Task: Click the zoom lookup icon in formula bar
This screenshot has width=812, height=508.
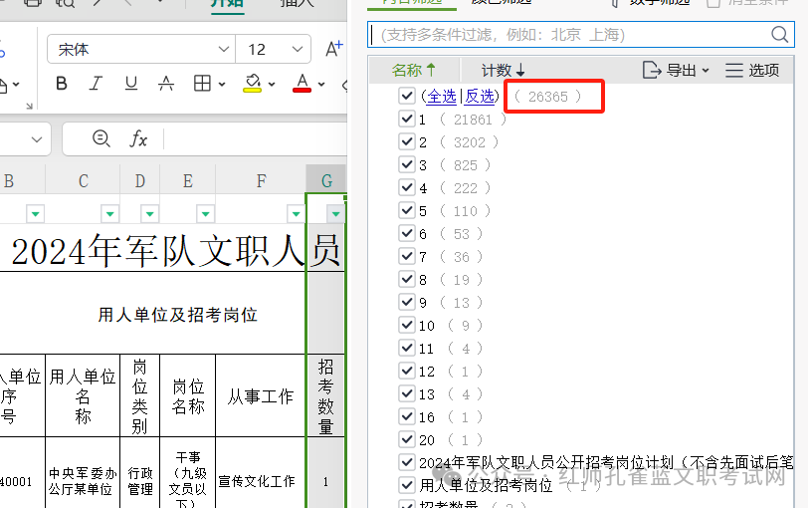Action: click(101, 138)
